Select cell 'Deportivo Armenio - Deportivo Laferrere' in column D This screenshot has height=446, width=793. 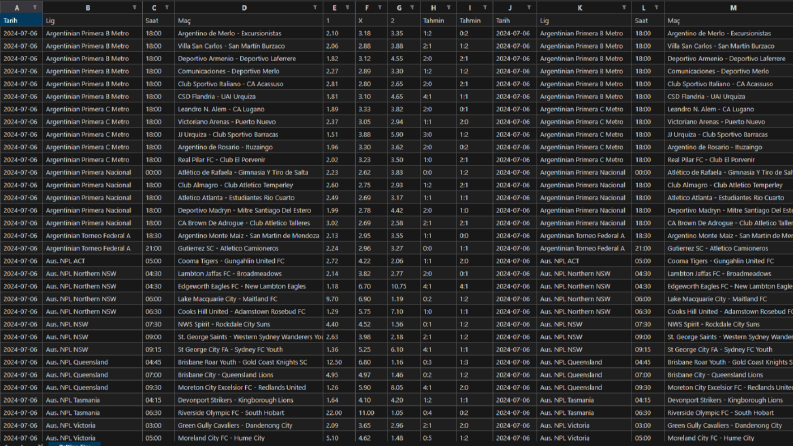pyautogui.click(x=249, y=59)
